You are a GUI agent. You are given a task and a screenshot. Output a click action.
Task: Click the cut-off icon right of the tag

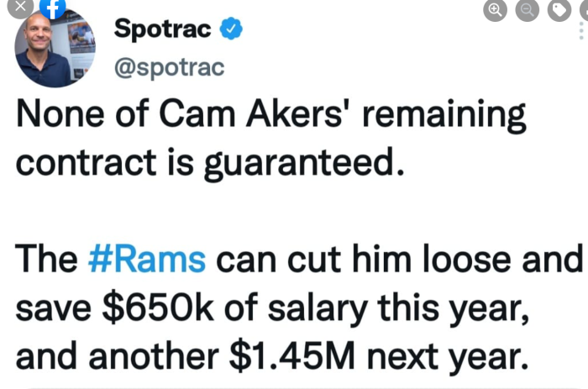pyautogui.click(x=585, y=9)
